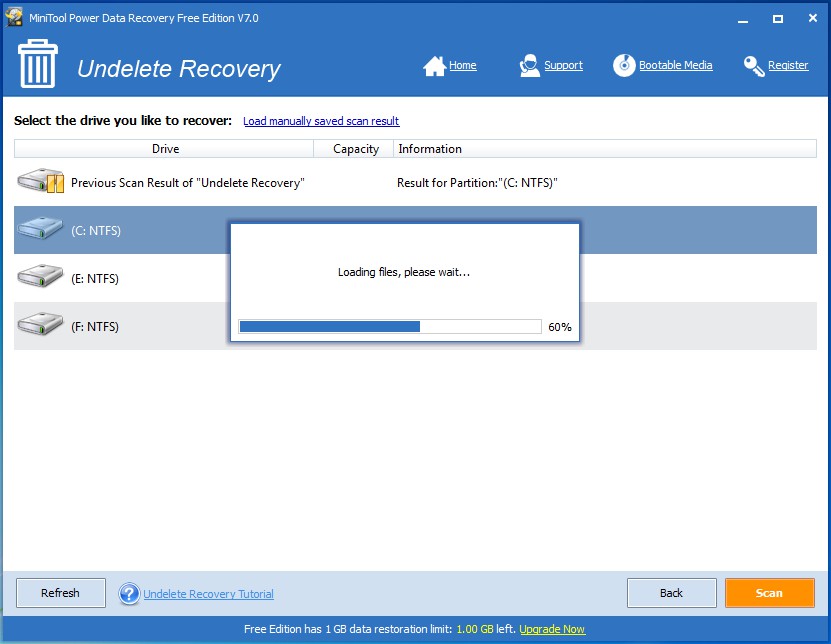The image size is (831, 644).
Task: Open the Home link
Action: point(463,65)
